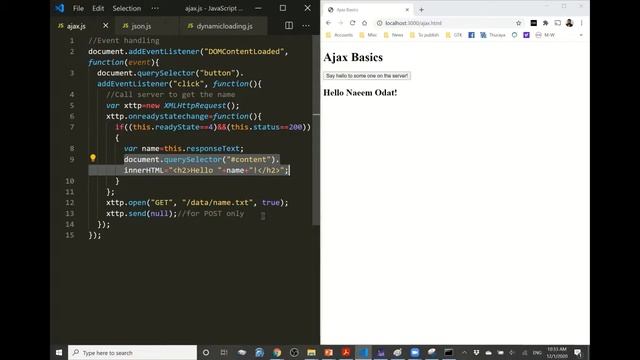Click the taskbar clock and date

tap(557, 353)
